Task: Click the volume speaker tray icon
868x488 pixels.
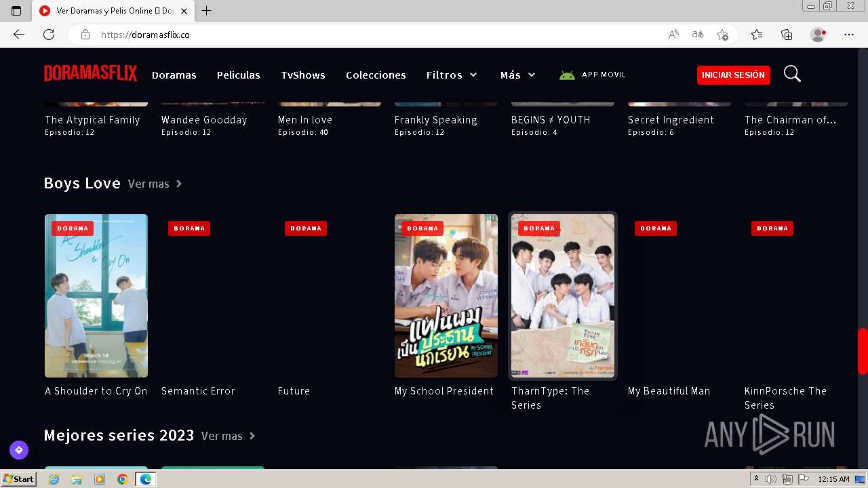Action: click(x=771, y=479)
